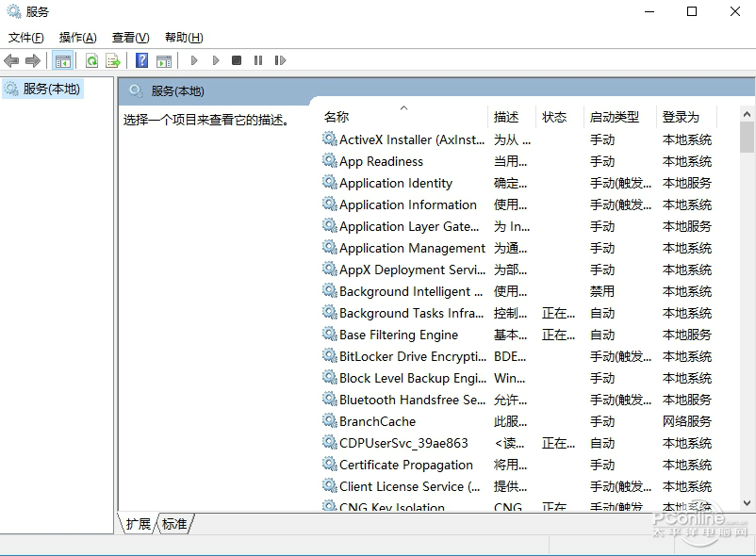Open the 查看(V) menu
The image size is (756, 556).
tap(131, 37)
